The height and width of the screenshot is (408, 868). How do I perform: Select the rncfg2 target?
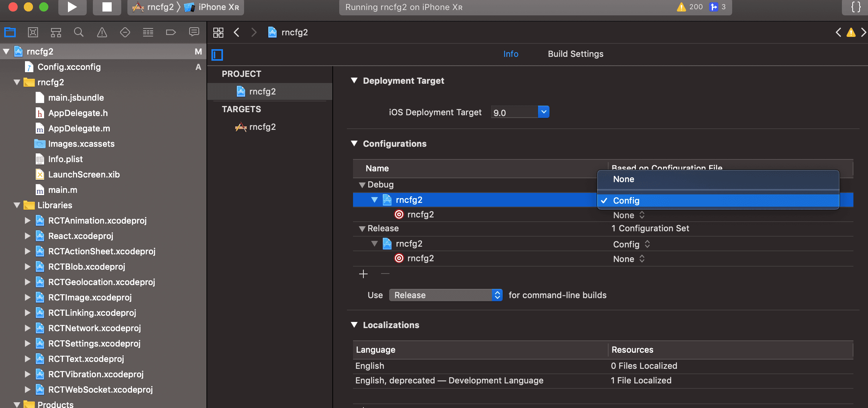[262, 127]
